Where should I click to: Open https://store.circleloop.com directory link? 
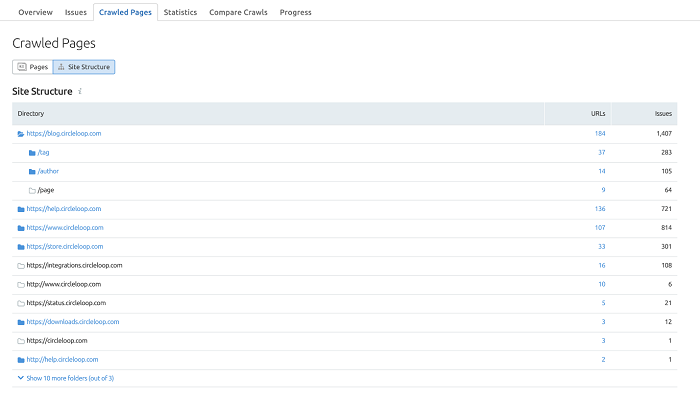(65, 246)
